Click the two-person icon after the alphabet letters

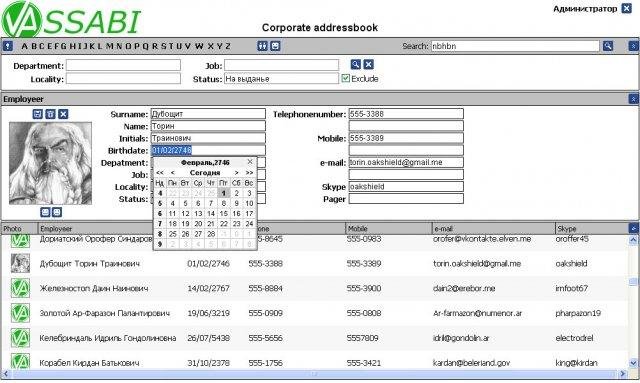[262, 46]
